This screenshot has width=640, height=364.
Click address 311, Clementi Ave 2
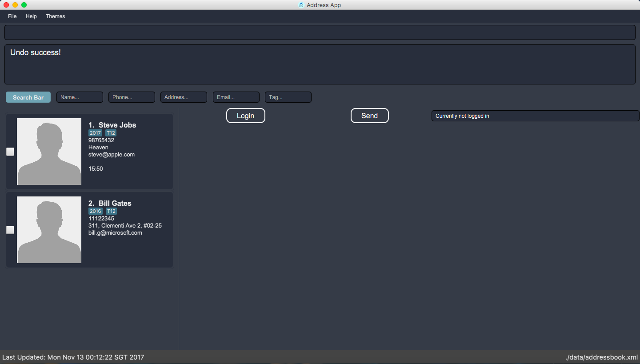125,226
